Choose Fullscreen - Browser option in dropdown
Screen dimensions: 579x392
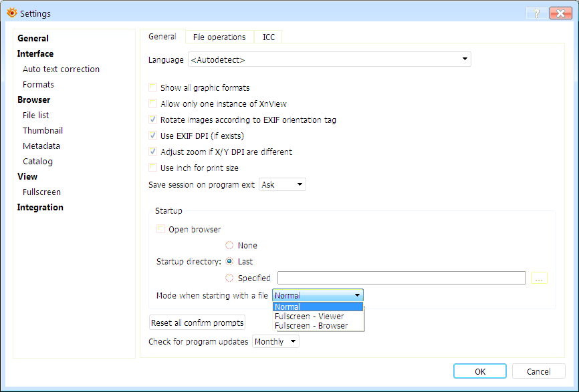coord(311,325)
